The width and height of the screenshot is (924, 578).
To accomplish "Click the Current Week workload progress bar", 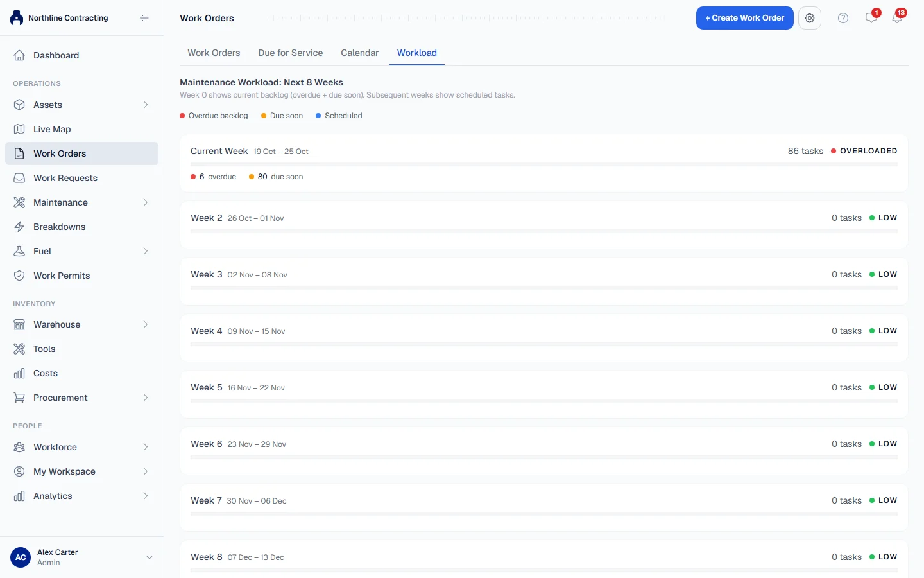I will (544, 164).
